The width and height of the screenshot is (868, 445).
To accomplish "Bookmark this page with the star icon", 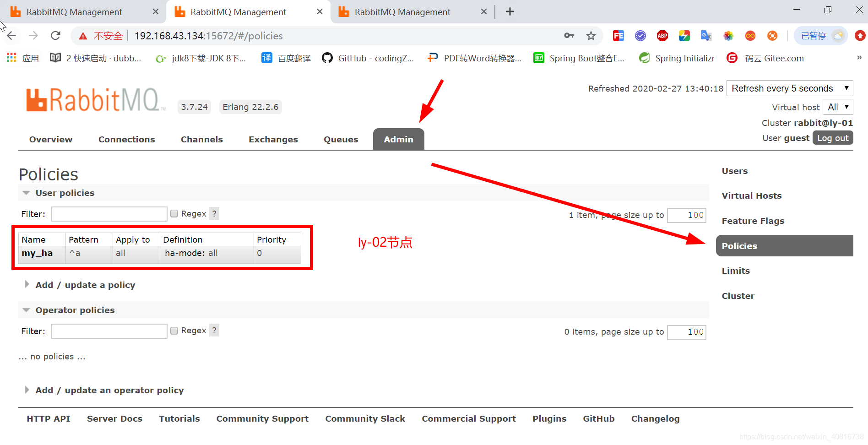I will [x=591, y=36].
